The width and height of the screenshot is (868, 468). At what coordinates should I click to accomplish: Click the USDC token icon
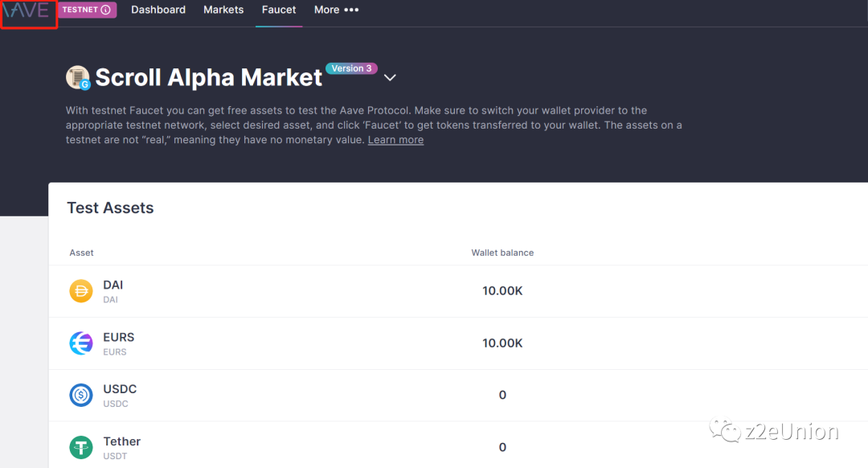pyautogui.click(x=81, y=395)
